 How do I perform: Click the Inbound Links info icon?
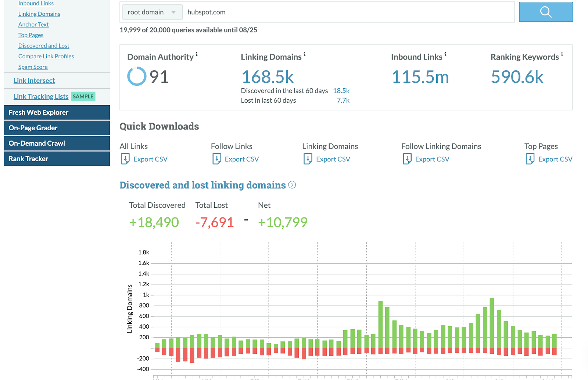(445, 54)
